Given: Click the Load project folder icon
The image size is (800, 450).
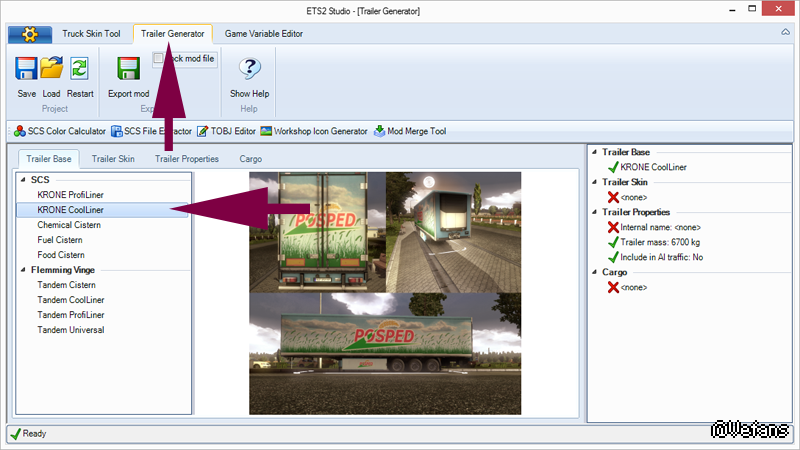Looking at the screenshot, I should tap(51, 70).
